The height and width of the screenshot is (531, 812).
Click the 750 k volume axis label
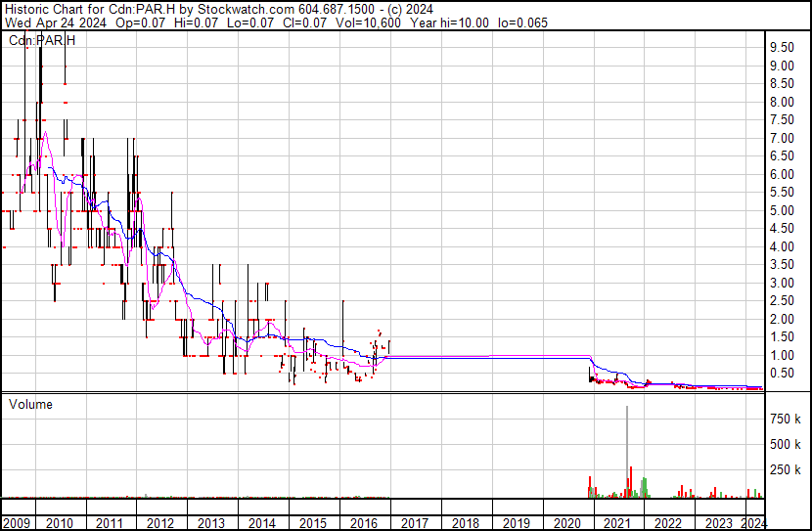[x=783, y=419]
